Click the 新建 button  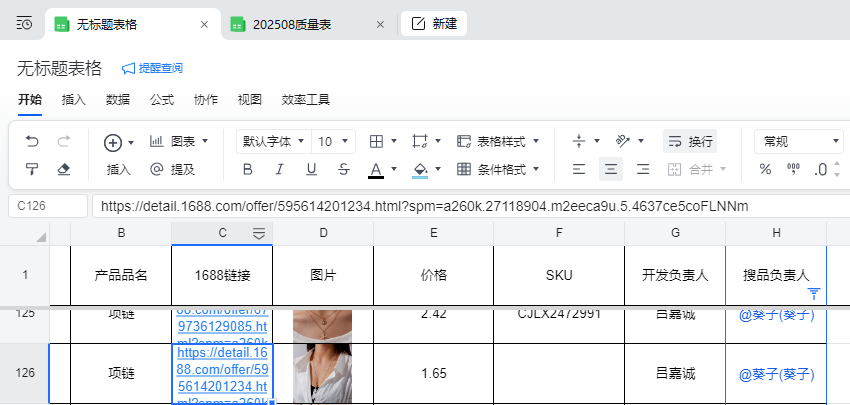434,23
